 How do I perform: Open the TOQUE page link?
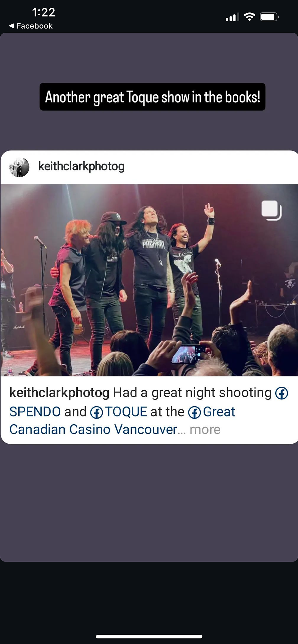[126, 412]
